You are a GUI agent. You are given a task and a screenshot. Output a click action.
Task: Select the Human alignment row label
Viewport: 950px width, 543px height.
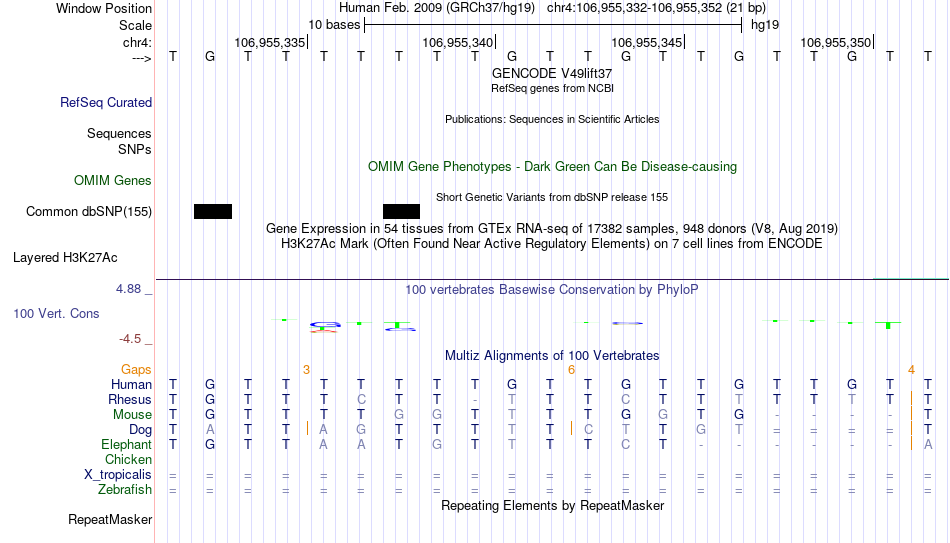point(131,385)
